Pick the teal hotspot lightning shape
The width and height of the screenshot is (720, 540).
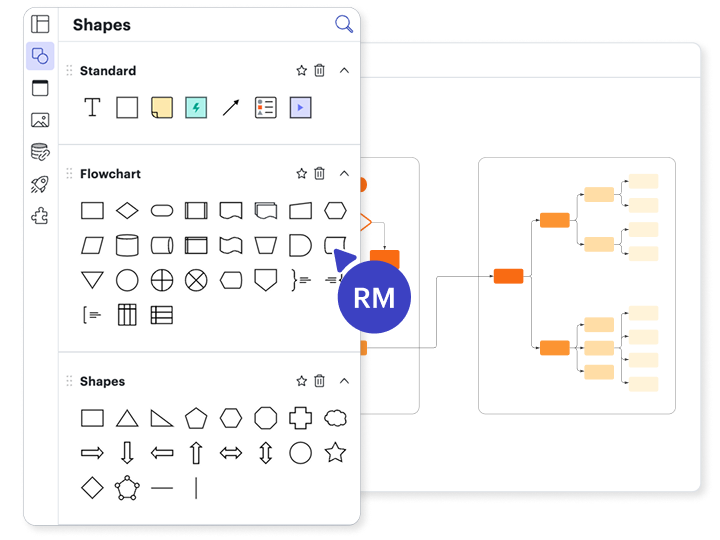pos(196,108)
